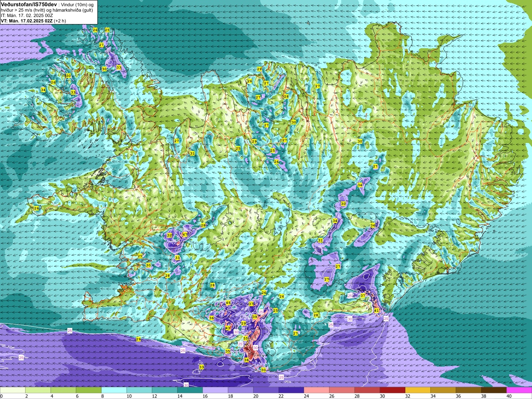Click the yellow peak gust label 39
532x399 pixels.
(255, 317)
